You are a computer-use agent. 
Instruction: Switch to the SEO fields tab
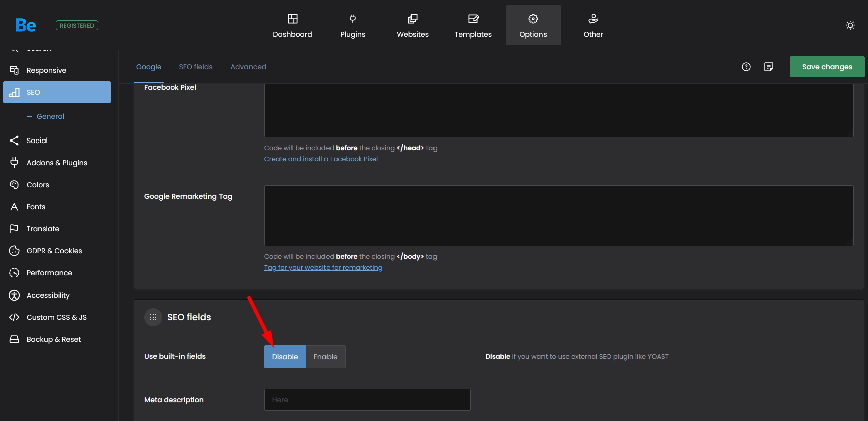[196, 67]
